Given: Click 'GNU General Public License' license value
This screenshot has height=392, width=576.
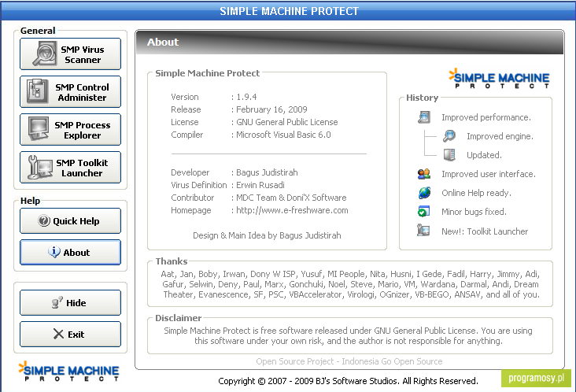Looking at the screenshot, I should (x=287, y=122).
